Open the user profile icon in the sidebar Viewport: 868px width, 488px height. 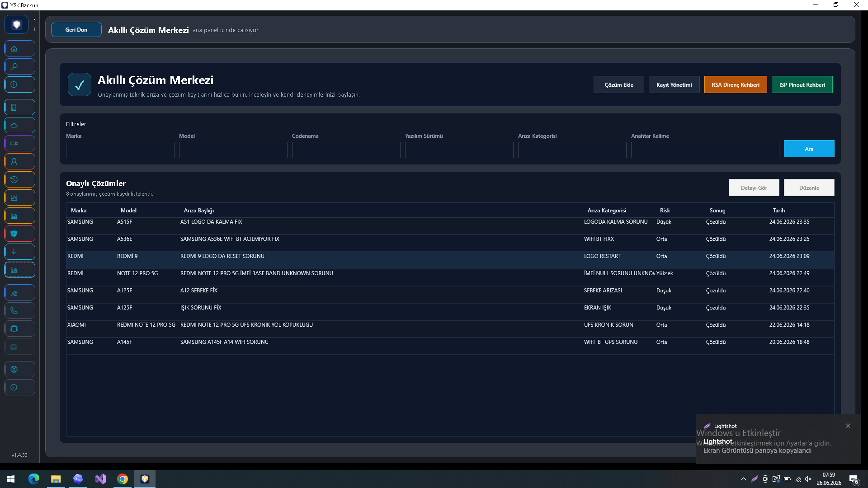(x=19, y=161)
